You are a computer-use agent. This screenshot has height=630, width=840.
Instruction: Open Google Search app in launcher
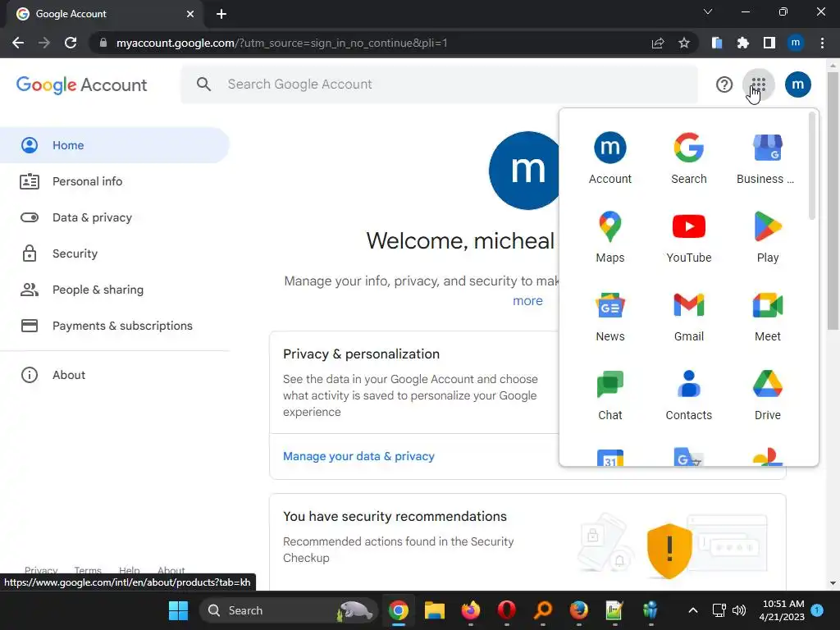click(x=688, y=158)
